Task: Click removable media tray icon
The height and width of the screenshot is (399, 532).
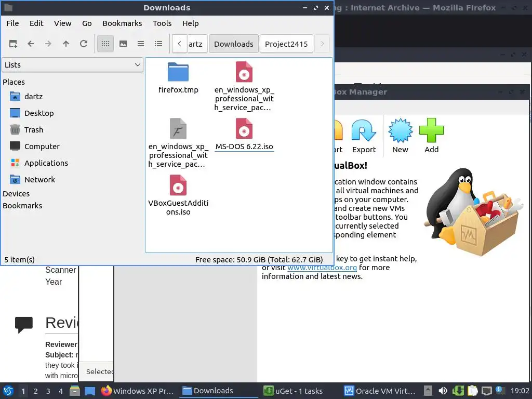Action: coord(428,391)
